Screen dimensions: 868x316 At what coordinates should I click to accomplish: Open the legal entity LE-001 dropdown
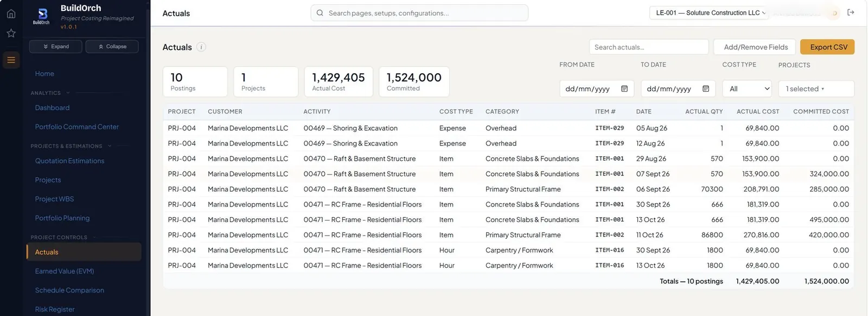[710, 13]
